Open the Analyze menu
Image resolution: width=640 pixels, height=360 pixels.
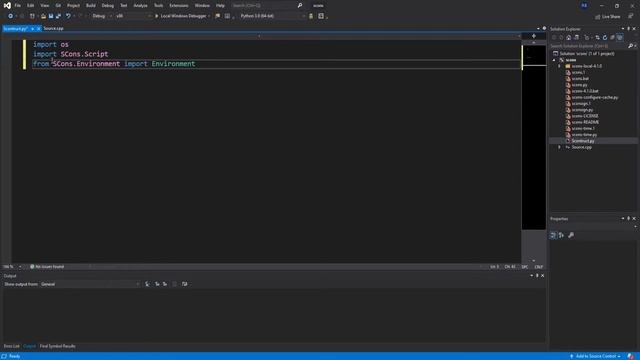[140, 6]
